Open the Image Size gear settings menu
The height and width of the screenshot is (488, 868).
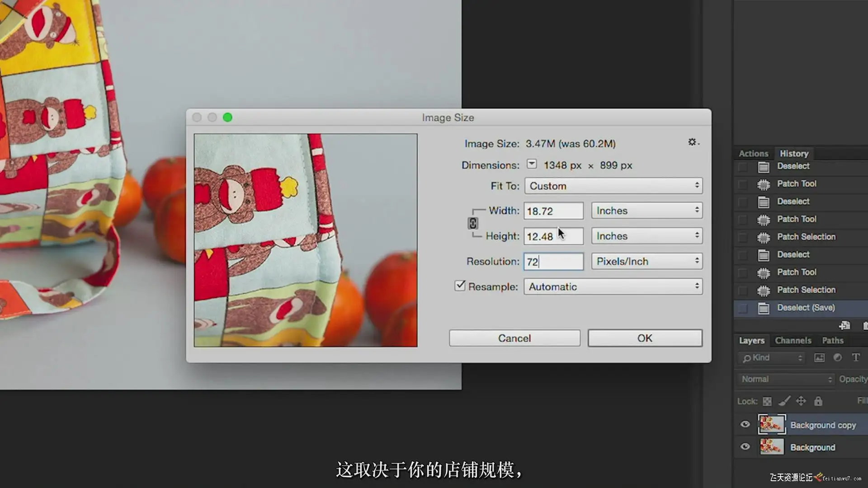point(692,142)
